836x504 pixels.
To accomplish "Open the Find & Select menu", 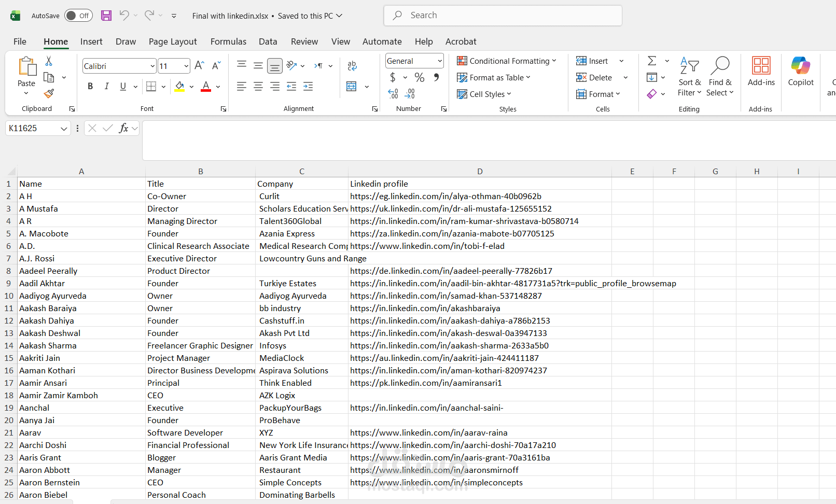I will coord(720,77).
